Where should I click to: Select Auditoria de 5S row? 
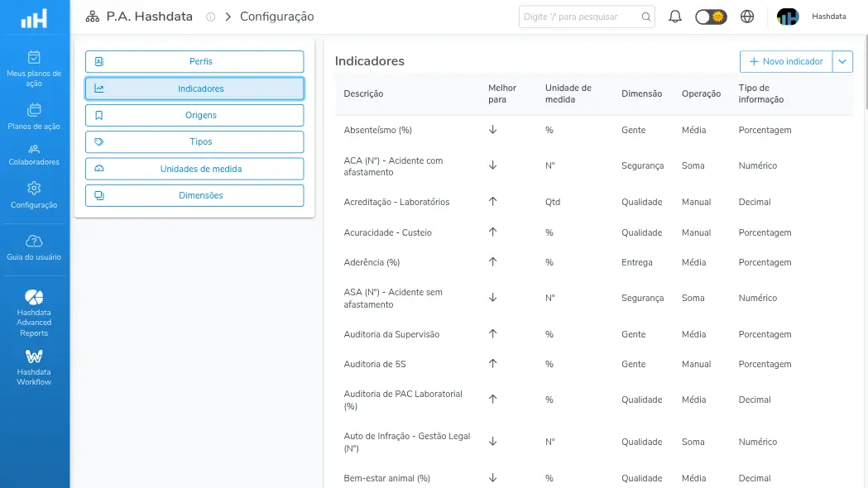pyautogui.click(x=594, y=364)
